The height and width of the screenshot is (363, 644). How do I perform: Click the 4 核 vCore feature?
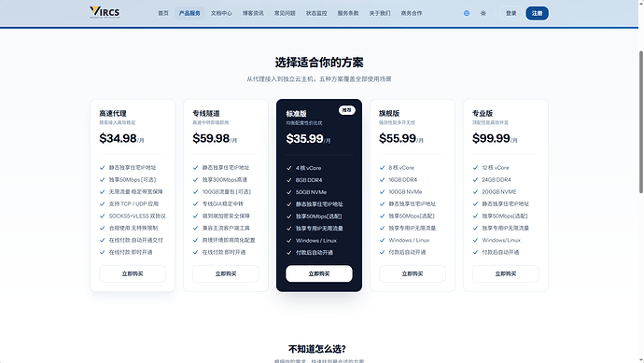(x=308, y=168)
